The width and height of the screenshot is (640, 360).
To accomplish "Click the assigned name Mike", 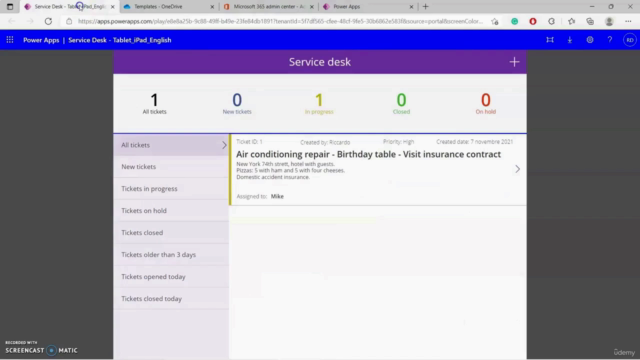I will (277, 196).
